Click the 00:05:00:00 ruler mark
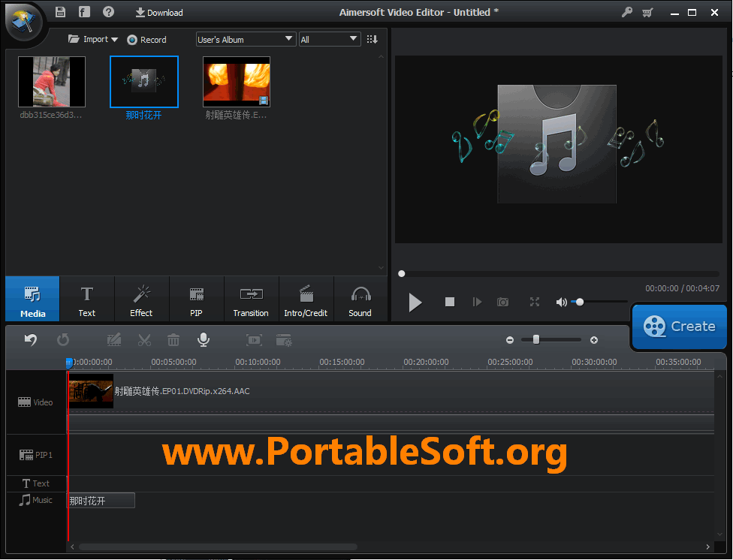Image resolution: width=733 pixels, height=560 pixels. tap(174, 362)
